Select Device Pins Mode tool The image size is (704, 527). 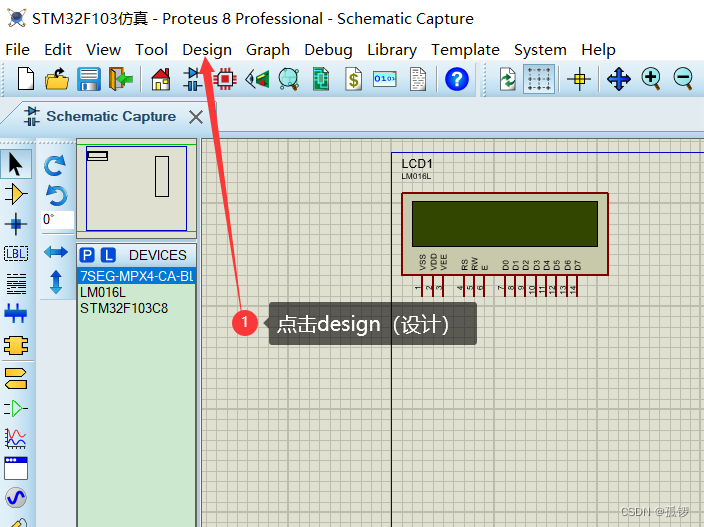(16, 408)
